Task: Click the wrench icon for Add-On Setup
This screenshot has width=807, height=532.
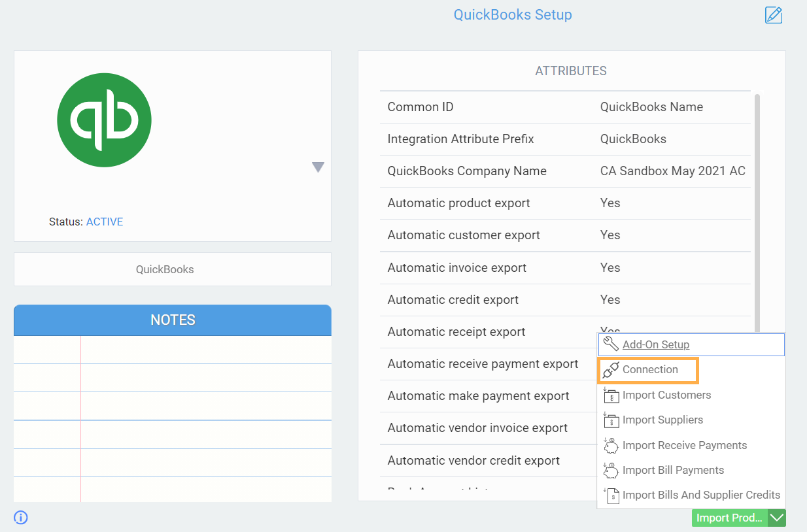Action: [x=611, y=344]
